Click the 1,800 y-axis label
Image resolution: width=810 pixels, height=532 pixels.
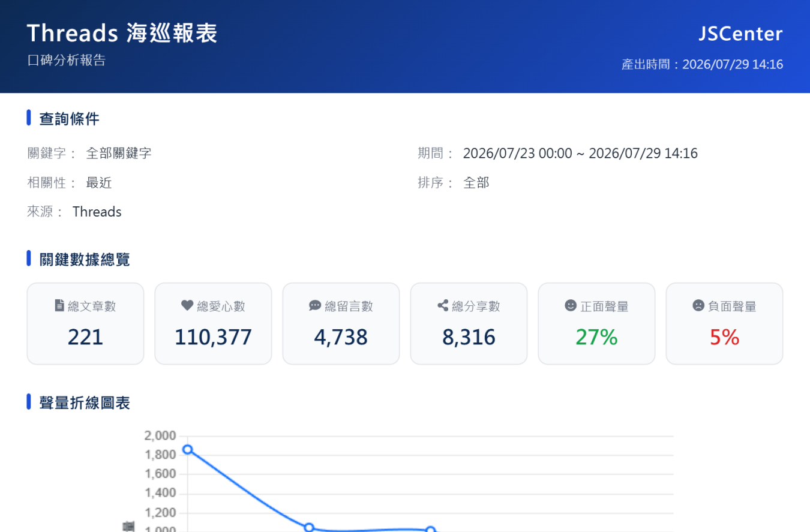tap(160, 455)
